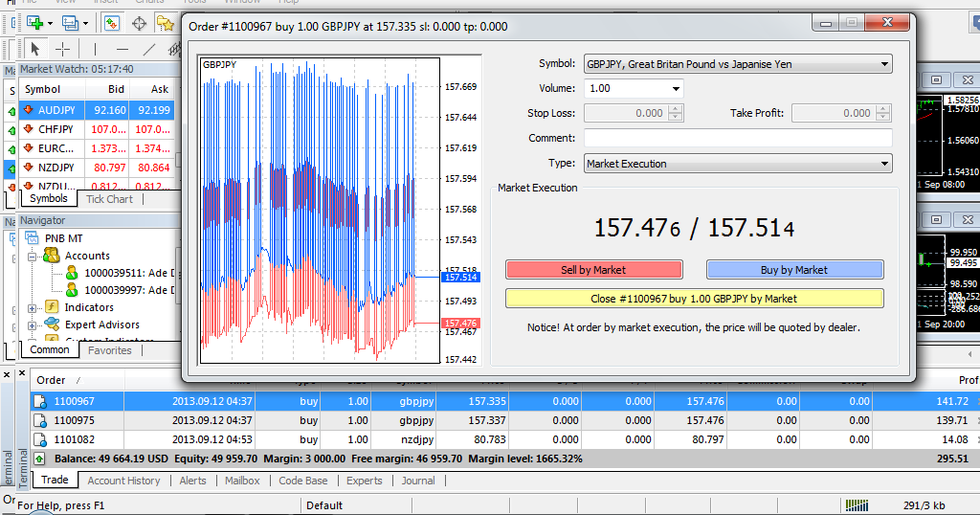This screenshot has height=515, width=980.
Task: Click the Ask column header in Market Watch
Action: click(151, 89)
